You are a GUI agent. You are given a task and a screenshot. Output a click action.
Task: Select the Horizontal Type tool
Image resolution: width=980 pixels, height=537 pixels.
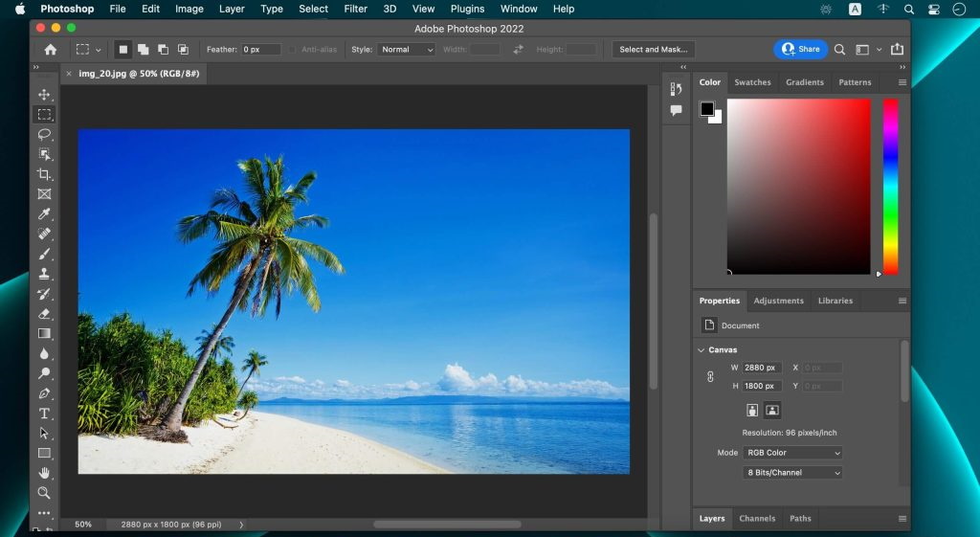click(x=44, y=414)
